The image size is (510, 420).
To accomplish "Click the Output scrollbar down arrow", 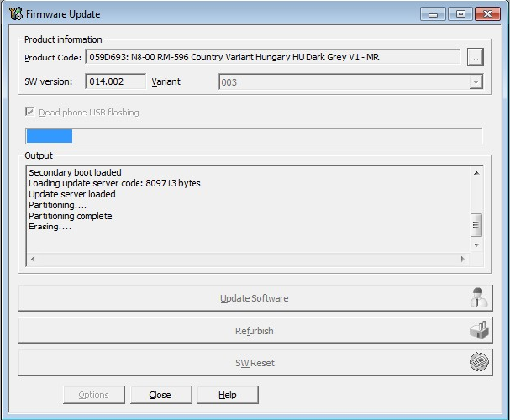I will point(476,244).
